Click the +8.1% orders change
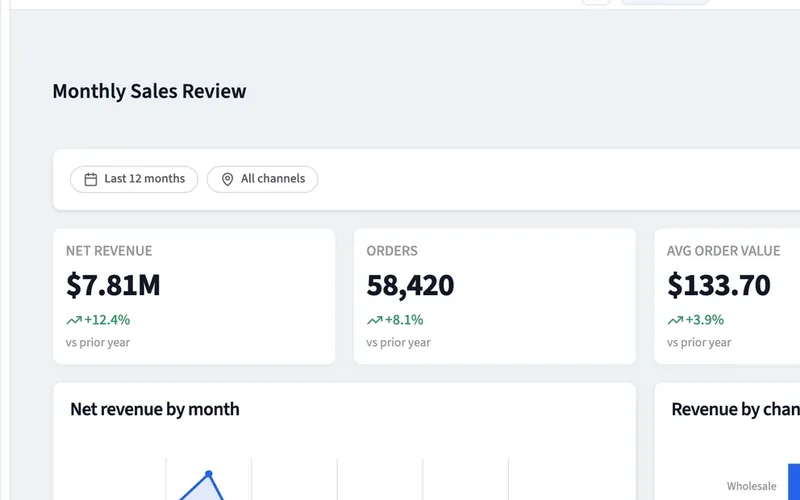The width and height of the screenshot is (800, 500). pyautogui.click(x=404, y=320)
